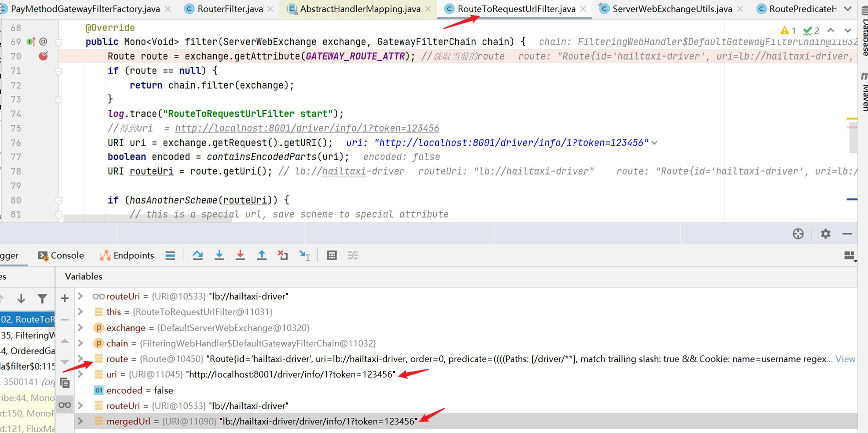Screen dimensions: 868x433
Task: Move watch down with the down arrow
Action: click(65, 362)
